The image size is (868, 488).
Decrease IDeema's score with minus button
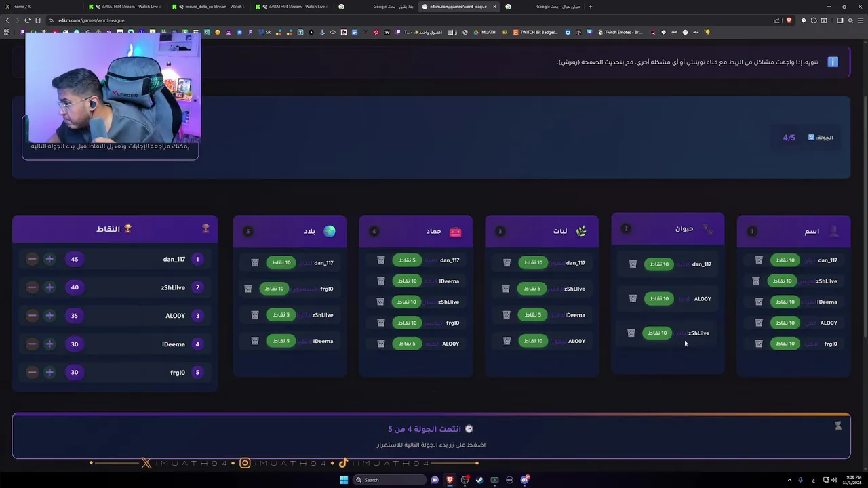click(32, 344)
